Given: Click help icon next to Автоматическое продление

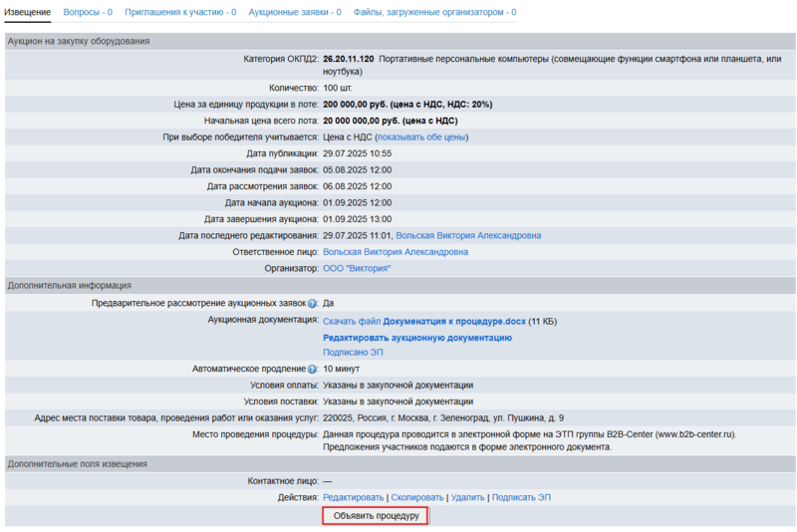Looking at the screenshot, I should tap(312, 370).
